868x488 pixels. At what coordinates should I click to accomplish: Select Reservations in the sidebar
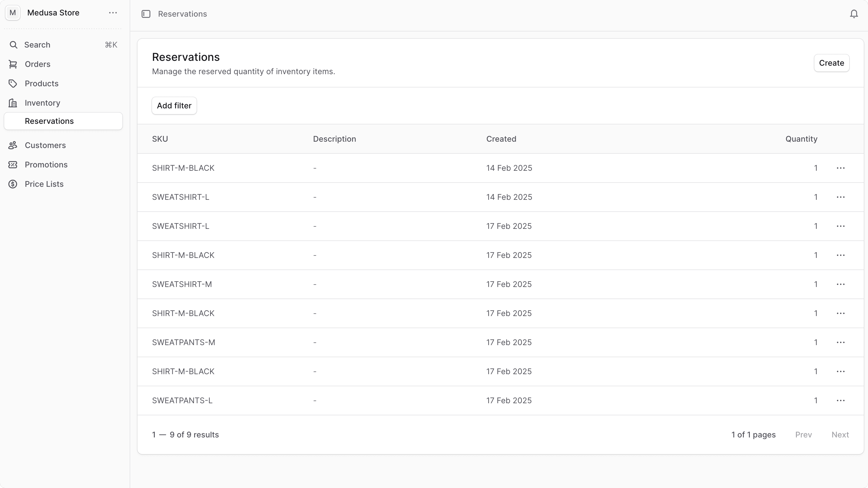click(49, 121)
